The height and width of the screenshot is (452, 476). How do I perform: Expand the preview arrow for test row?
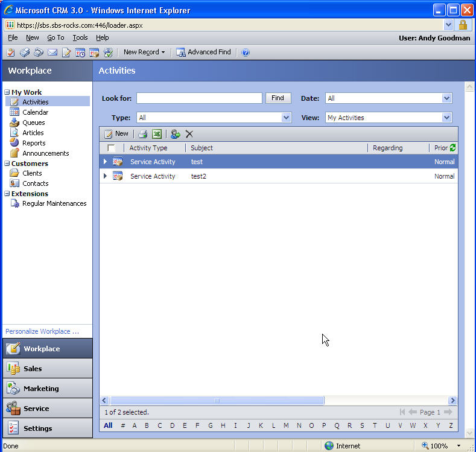point(105,162)
